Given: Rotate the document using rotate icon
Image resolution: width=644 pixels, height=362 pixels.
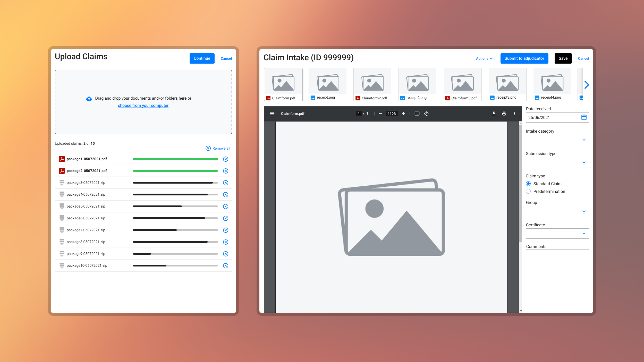Looking at the screenshot, I should coord(426,114).
